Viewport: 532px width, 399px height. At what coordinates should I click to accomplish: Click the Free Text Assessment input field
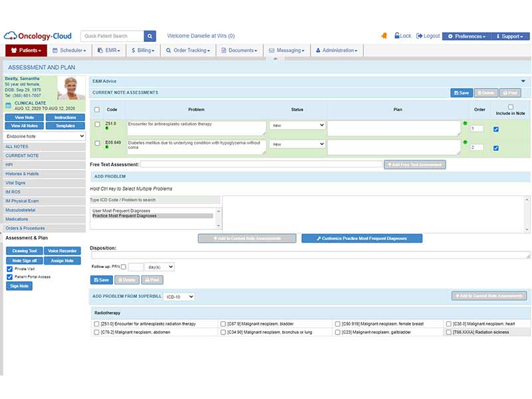(x=261, y=164)
